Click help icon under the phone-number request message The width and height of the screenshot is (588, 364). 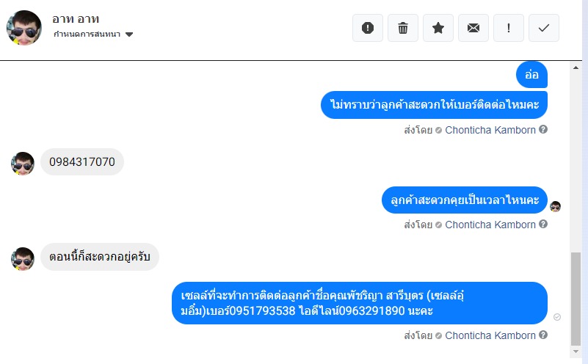click(543, 130)
